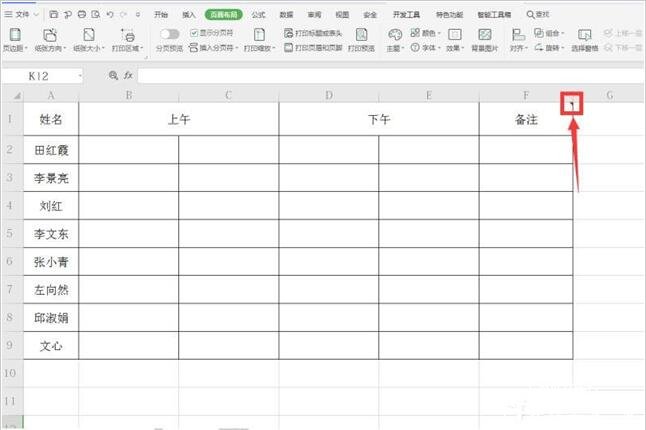Click the 组合 group icon

click(x=539, y=33)
